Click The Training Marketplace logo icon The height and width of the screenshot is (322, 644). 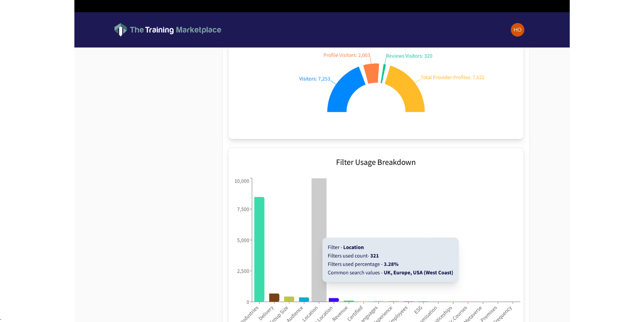tap(121, 30)
